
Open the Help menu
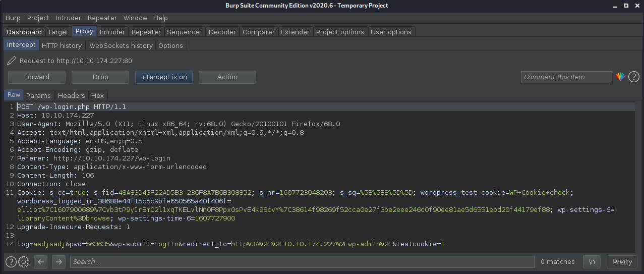pyautogui.click(x=160, y=18)
